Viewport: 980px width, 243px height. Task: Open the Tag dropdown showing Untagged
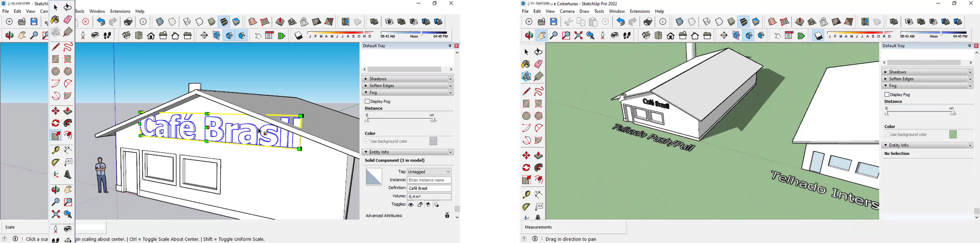429,172
